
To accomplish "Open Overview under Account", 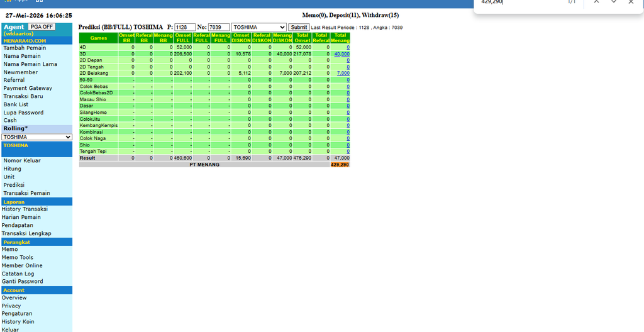I will pos(14,298).
